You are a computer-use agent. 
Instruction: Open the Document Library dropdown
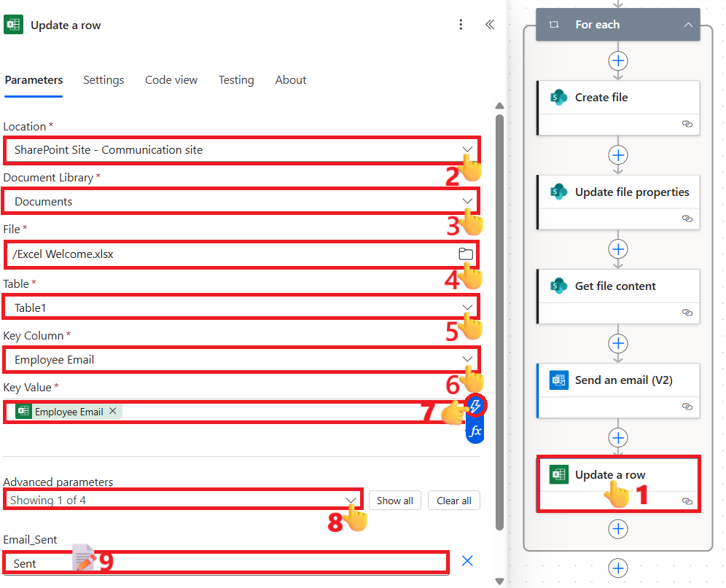click(467, 201)
